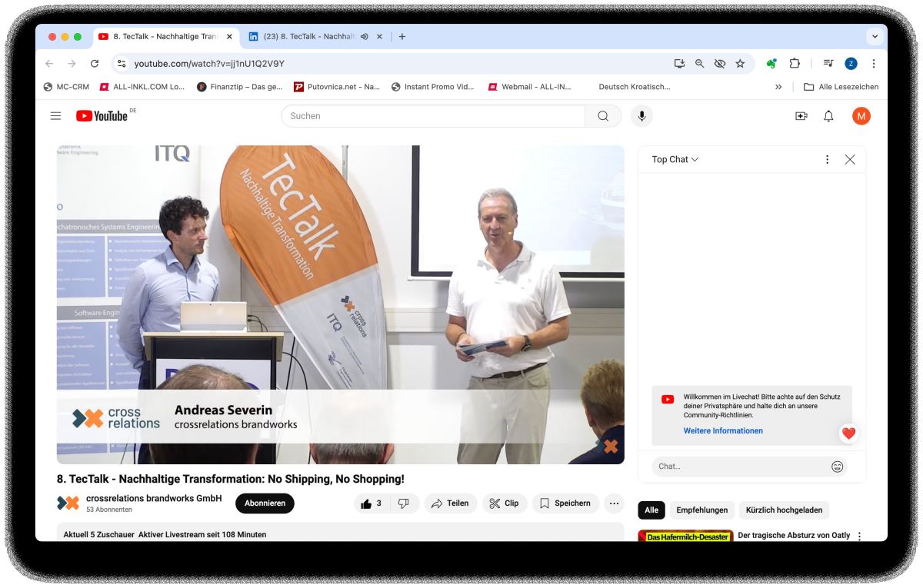The height and width of the screenshot is (588, 923).
Task: Open the Evernote extension icon
Action: (x=771, y=64)
